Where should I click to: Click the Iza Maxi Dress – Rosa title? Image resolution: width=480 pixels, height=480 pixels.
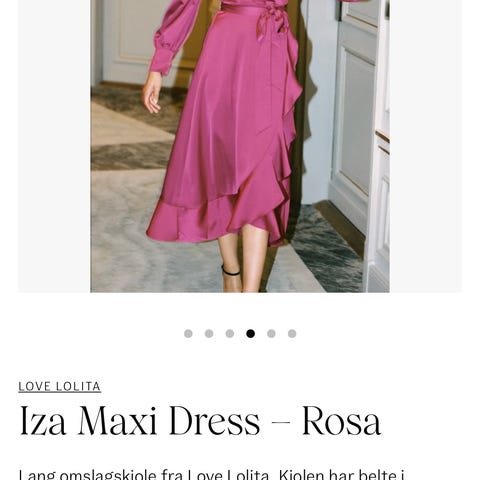(x=200, y=421)
